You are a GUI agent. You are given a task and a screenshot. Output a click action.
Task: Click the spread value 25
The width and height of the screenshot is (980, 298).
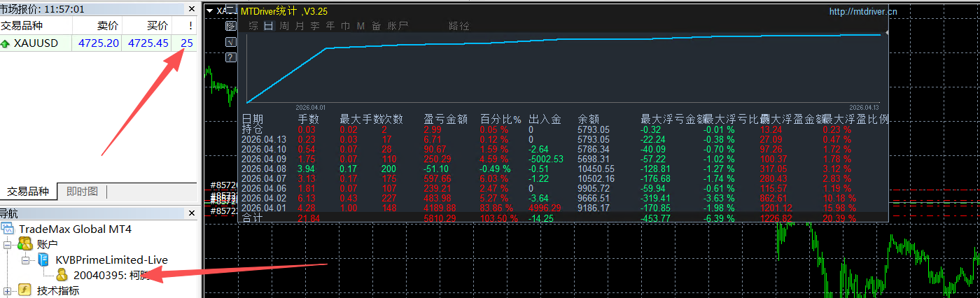point(187,43)
